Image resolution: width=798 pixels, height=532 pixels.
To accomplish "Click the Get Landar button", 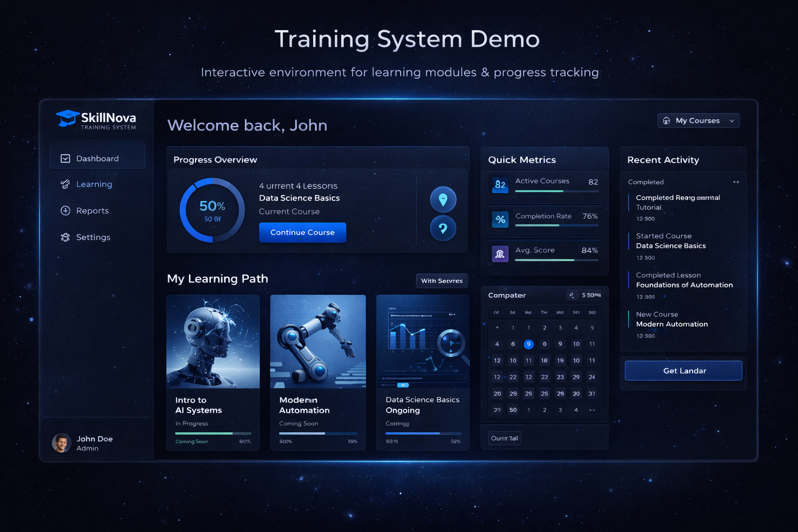I will (684, 370).
